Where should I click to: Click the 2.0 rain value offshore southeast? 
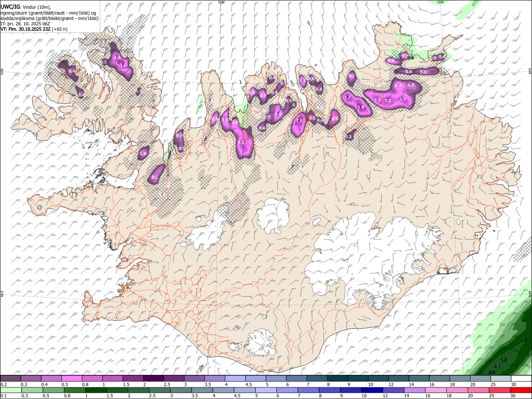[x=491, y=372]
